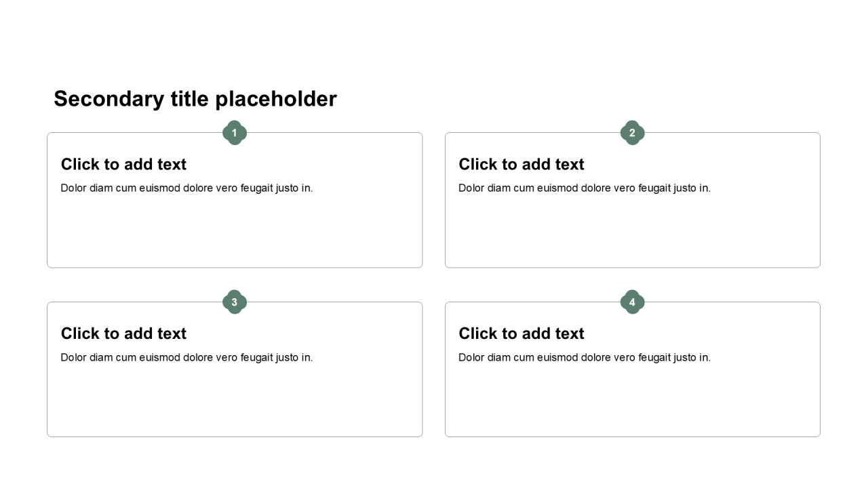Select the 'Dolor diam' body text in card 4

click(x=584, y=358)
